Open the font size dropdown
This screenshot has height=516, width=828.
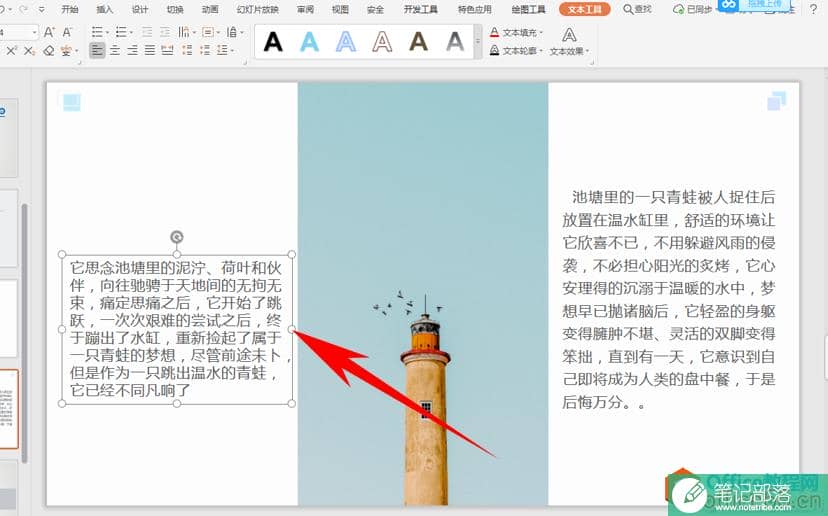[35, 32]
